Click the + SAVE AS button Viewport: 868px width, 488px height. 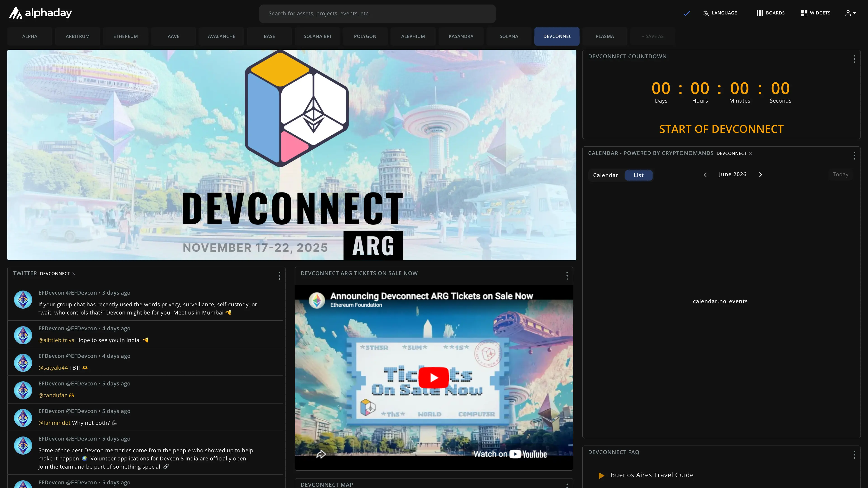(x=652, y=36)
